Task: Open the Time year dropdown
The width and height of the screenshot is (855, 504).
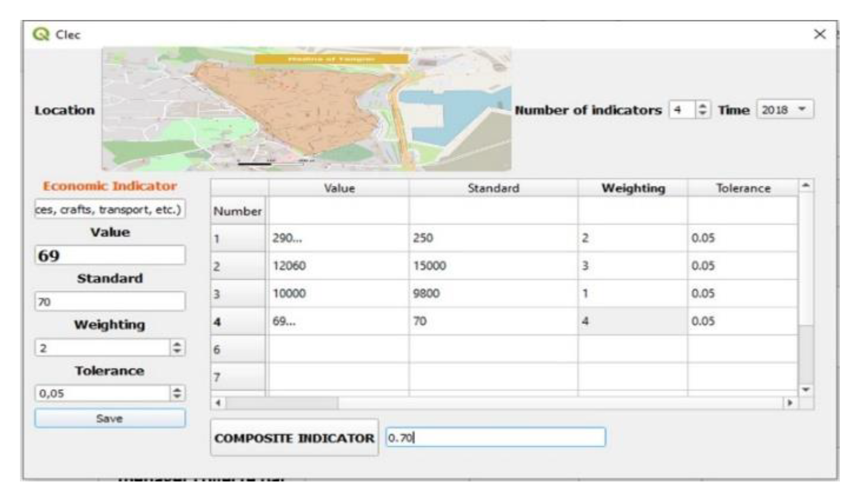Action: (785, 110)
